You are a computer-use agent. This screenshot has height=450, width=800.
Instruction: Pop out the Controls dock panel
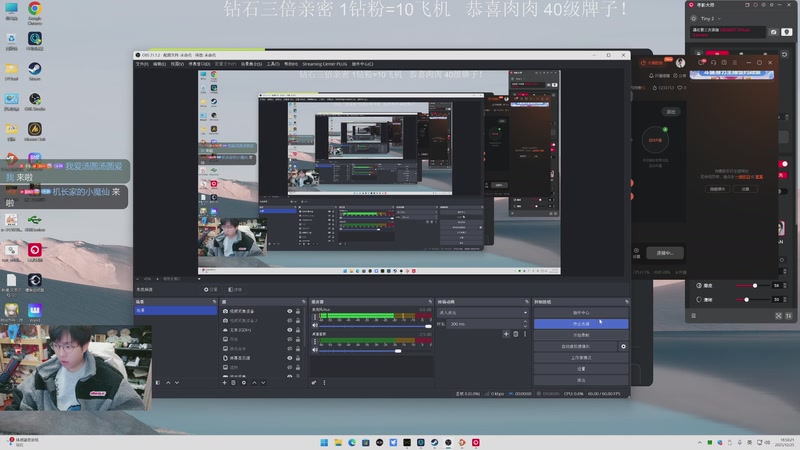[x=627, y=302]
